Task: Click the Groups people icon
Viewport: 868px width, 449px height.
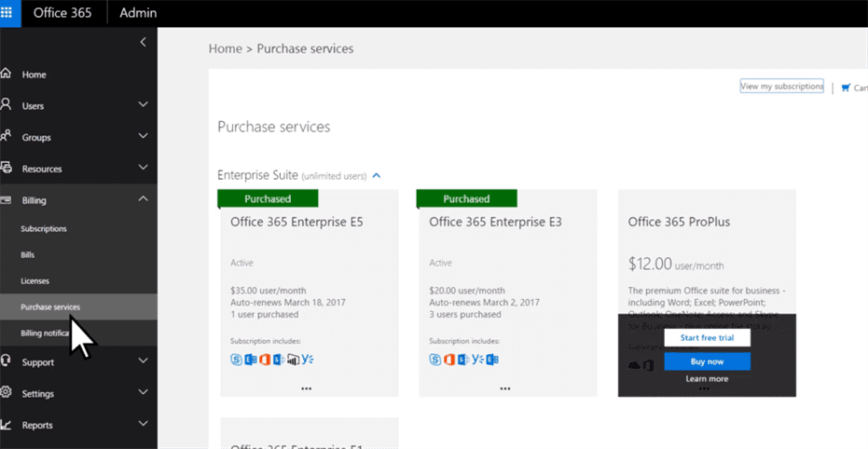Action: tap(6, 136)
